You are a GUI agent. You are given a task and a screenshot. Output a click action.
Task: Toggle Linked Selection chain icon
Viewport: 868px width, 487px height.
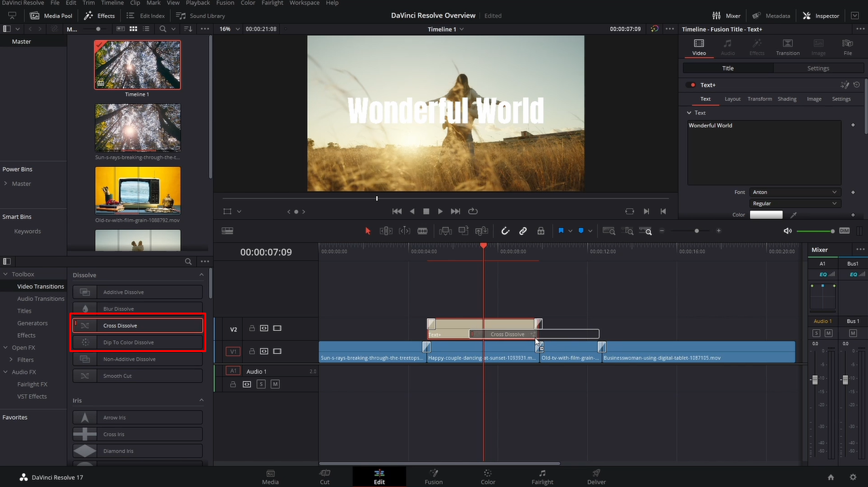(x=523, y=231)
